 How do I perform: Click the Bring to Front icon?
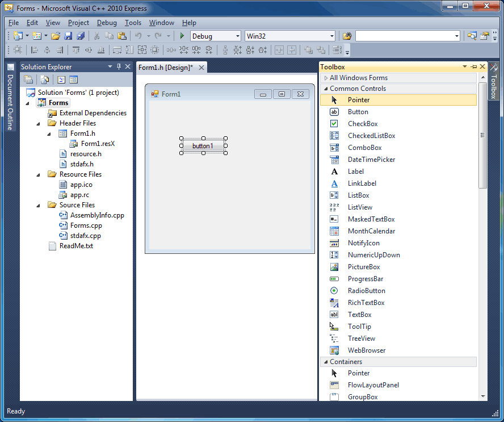tap(308, 50)
